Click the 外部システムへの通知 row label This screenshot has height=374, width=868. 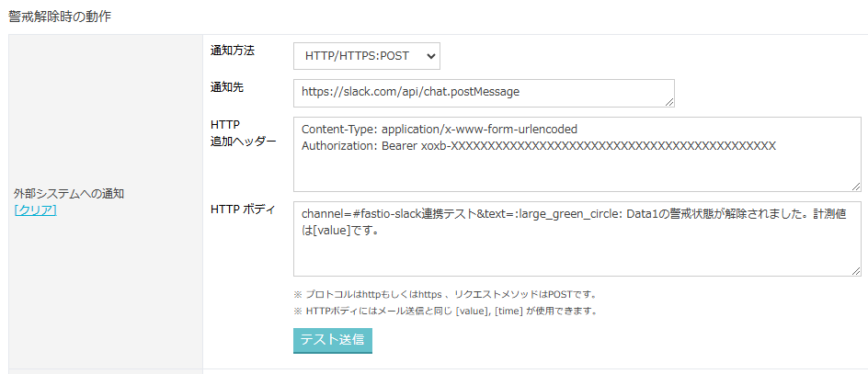69,194
